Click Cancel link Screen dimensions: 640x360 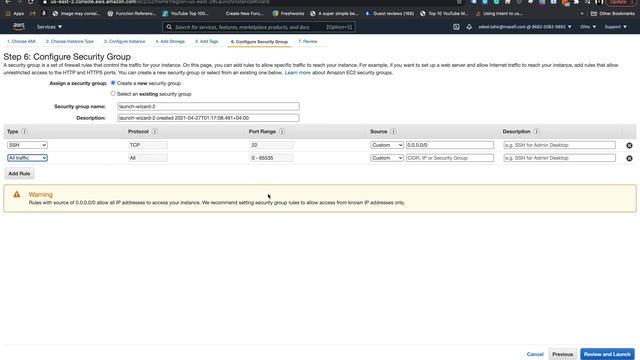pos(535,354)
